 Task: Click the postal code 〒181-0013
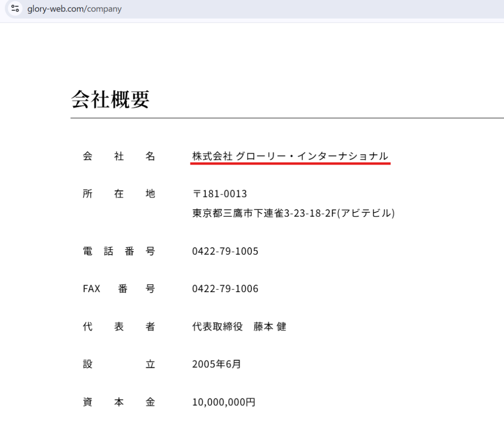(219, 194)
